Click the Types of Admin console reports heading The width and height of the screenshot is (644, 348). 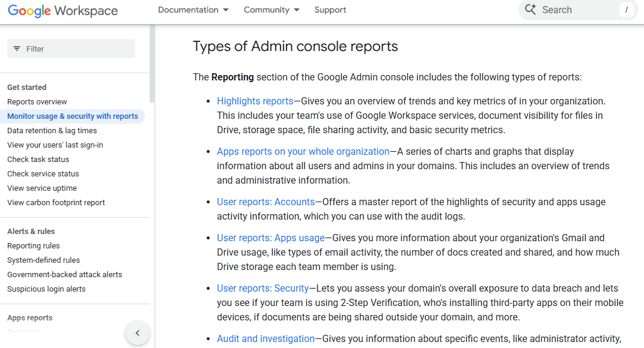pyautogui.click(x=296, y=46)
